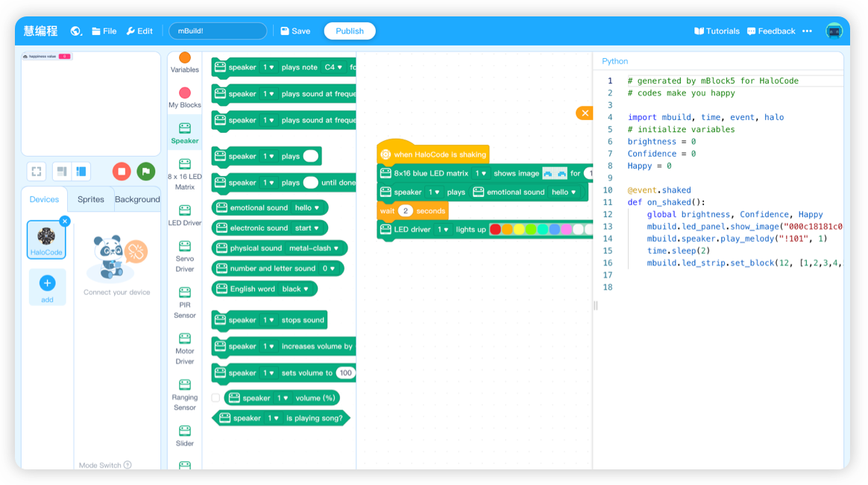This screenshot has height=485, width=868.
Task: Open Ranging Sensor block category
Action: 185,395
